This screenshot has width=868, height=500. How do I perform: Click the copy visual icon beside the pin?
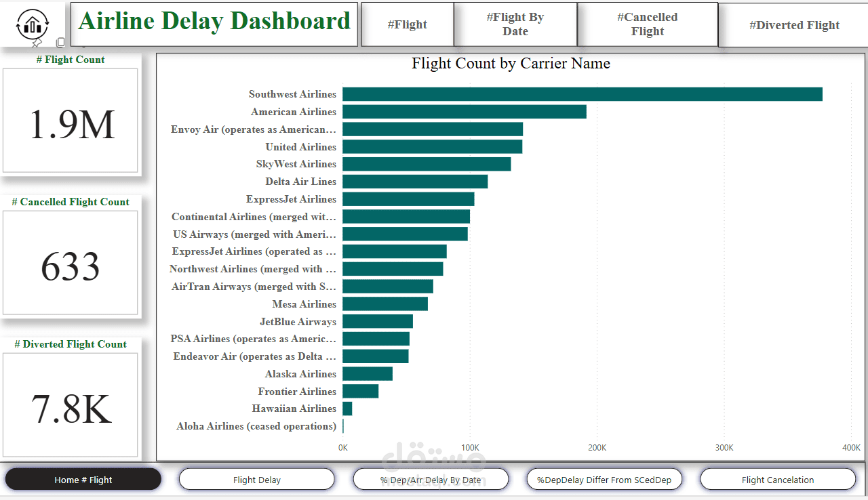coord(60,42)
